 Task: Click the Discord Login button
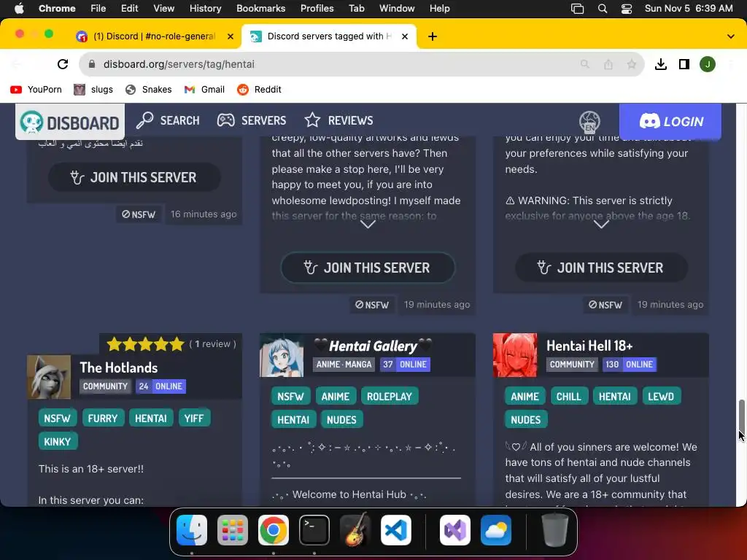[x=670, y=122]
